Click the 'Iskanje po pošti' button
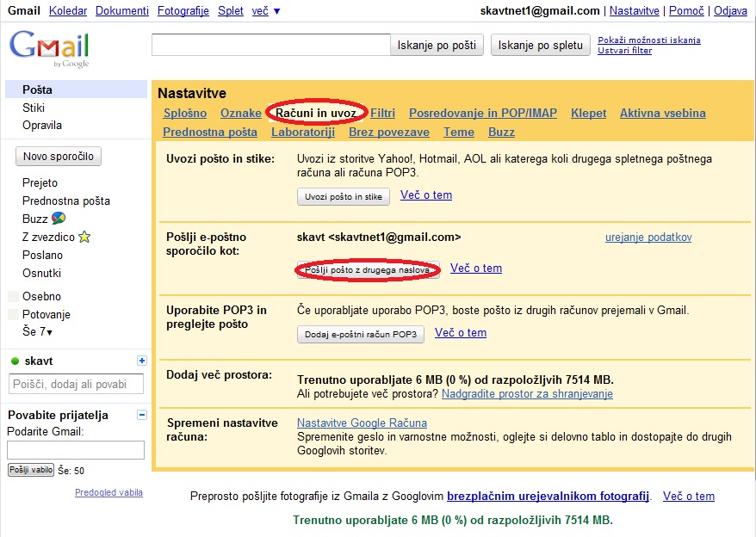The image size is (756, 537). [x=437, y=46]
